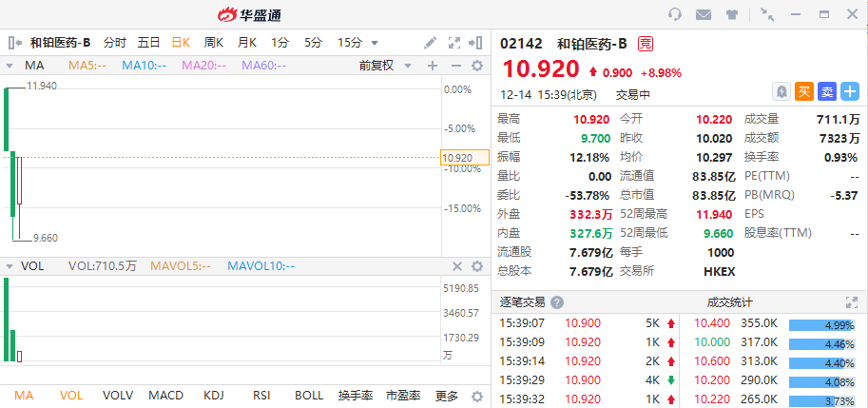Click the 15:39:07 trade row

coord(586,323)
